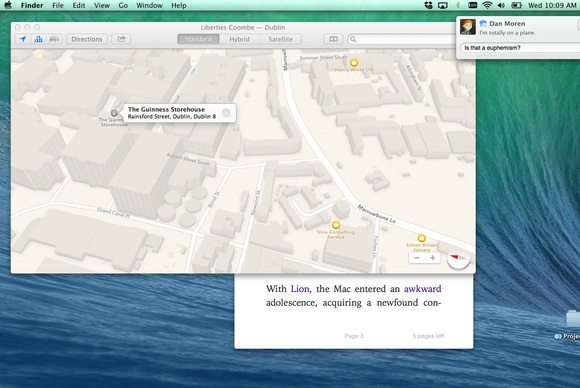The image size is (580, 388).
Task: Toggle the 3D buildings view icon
Action: [38, 39]
